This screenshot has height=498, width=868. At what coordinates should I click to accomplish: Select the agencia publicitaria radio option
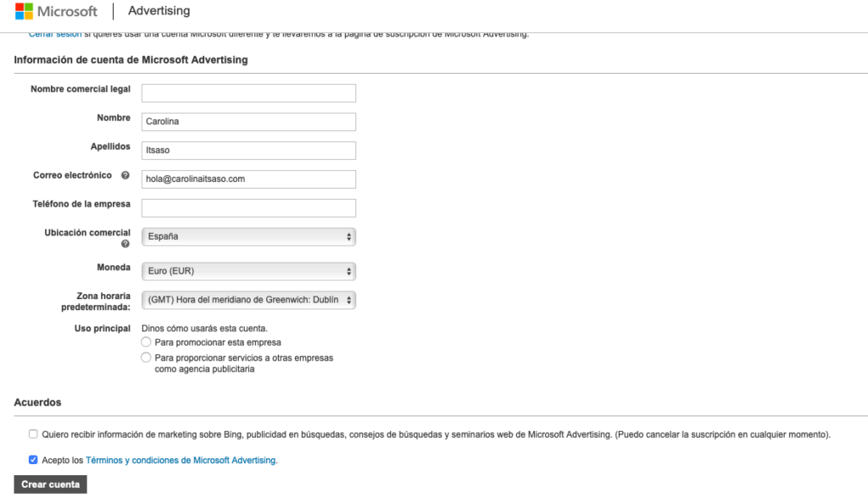click(x=147, y=358)
